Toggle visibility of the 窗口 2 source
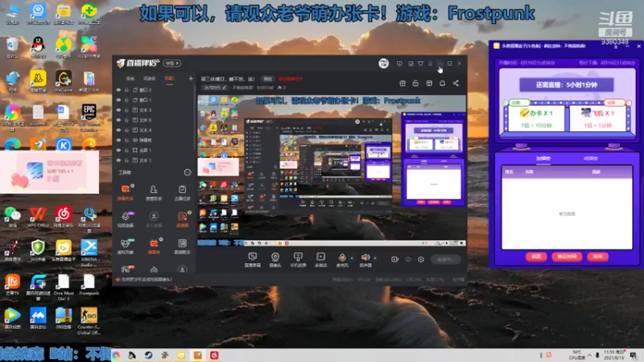This screenshot has height=362, width=644. (118, 90)
